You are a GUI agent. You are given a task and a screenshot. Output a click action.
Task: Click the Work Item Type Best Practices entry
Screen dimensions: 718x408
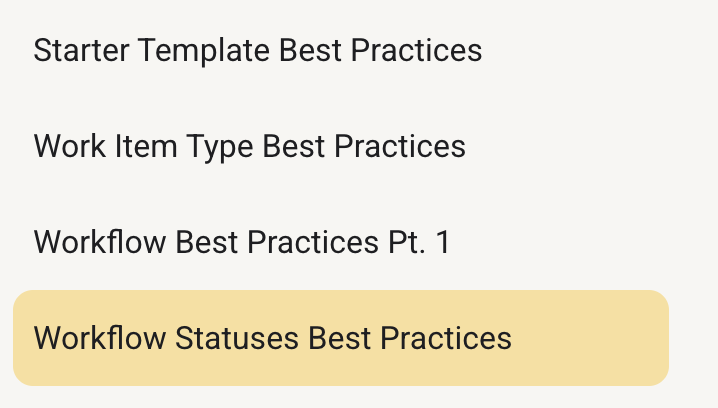(250, 146)
